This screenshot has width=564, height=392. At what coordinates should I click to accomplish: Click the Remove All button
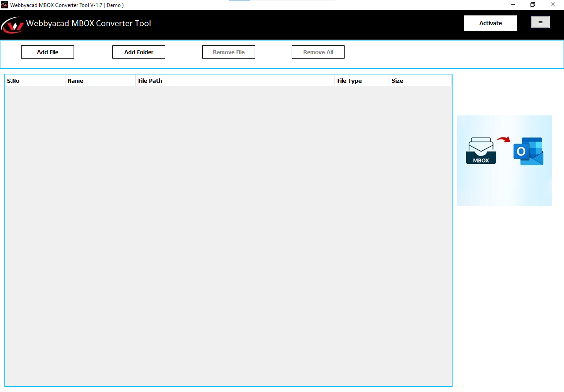(318, 52)
